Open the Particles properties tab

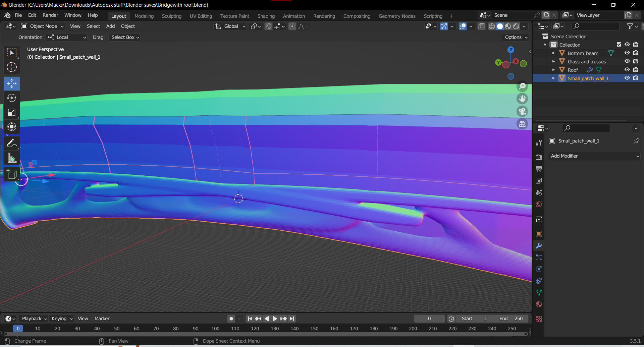click(x=539, y=257)
